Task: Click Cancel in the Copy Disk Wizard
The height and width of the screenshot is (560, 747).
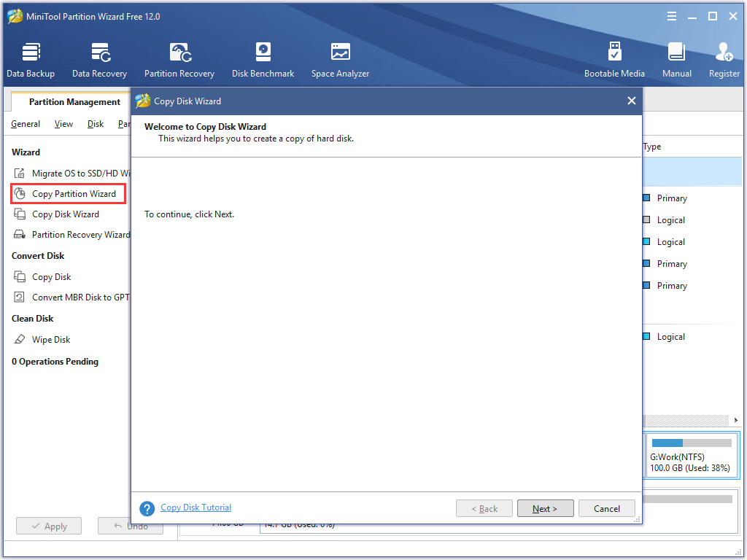Action: (x=606, y=508)
